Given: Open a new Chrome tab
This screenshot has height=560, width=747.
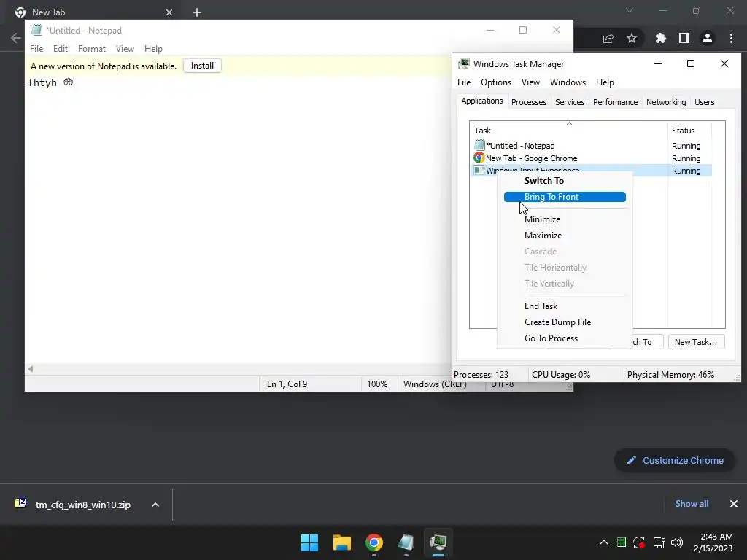Looking at the screenshot, I should point(197,12).
